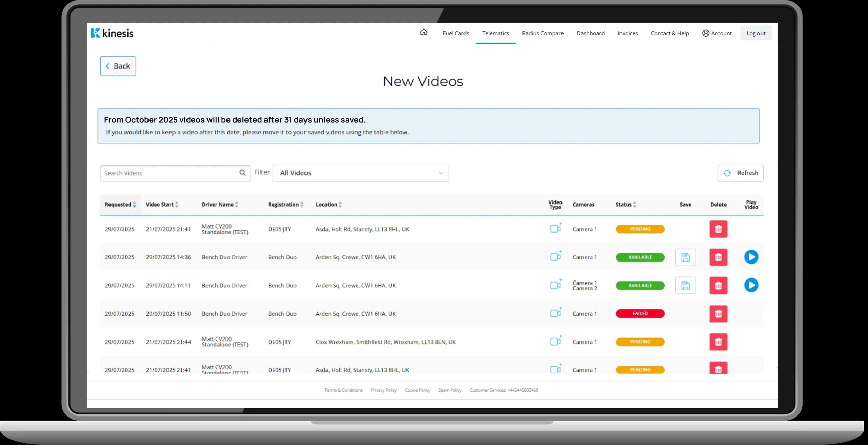The height and width of the screenshot is (445, 868).
Task: Click video type icon of failed row
Action: (x=555, y=313)
